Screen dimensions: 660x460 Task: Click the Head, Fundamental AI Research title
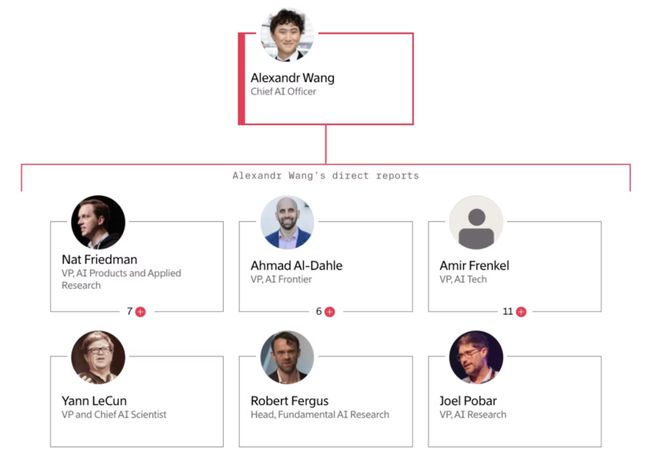coord(320,415)
